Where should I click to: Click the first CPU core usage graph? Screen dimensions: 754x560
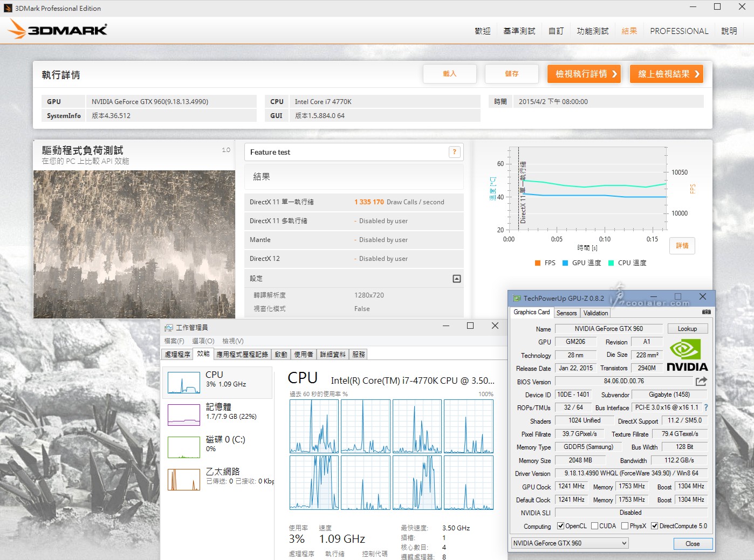[314, 426]
